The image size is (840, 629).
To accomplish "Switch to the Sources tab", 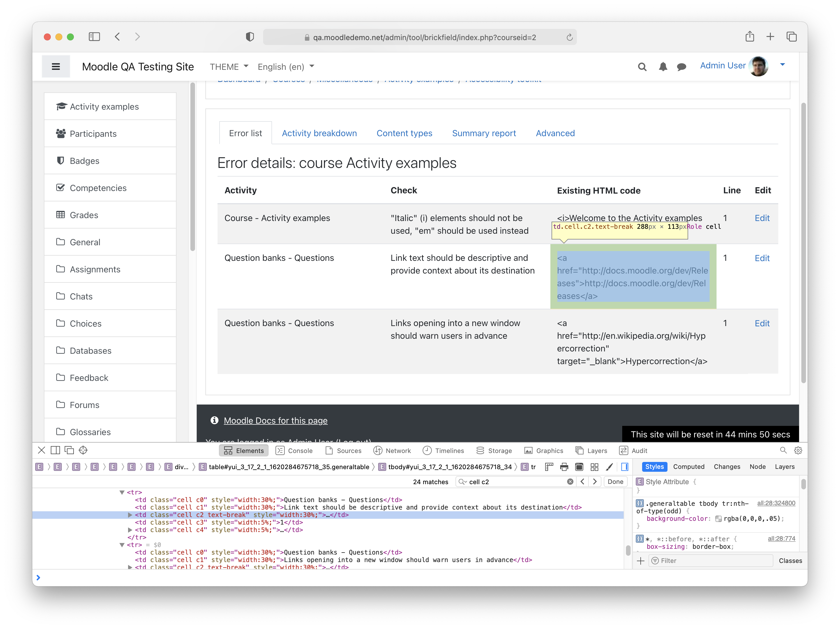I will click(x=344, y=451).
